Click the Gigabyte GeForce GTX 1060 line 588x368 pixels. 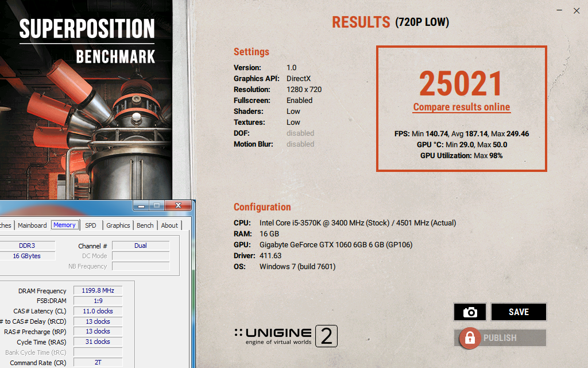(x=323, y=245)
